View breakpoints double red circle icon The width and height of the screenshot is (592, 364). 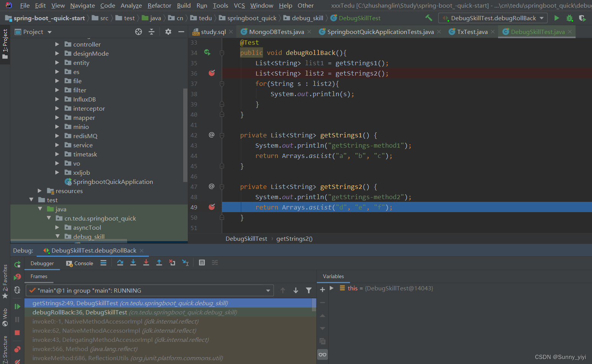17,349
